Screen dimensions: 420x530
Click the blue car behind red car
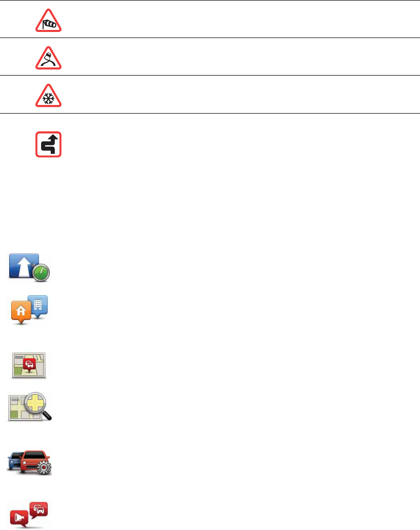(14, 461)
